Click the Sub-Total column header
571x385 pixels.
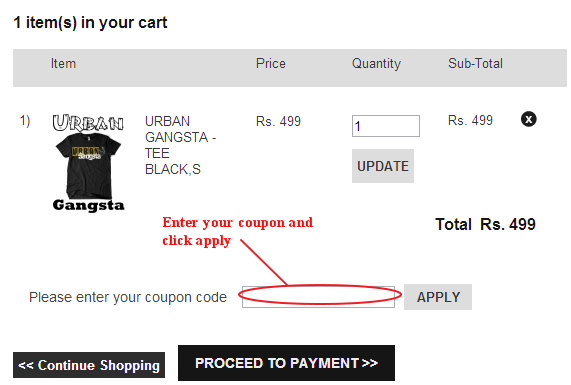[475, 63]
